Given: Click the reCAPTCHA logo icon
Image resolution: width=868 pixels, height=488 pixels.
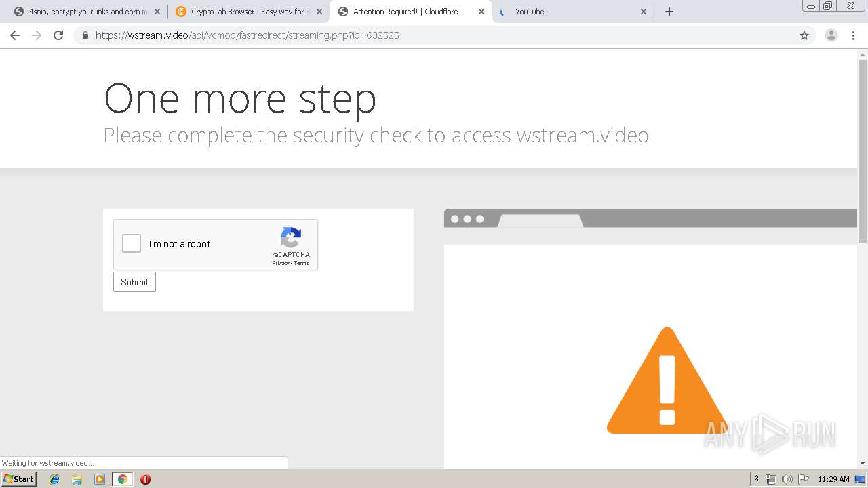Looking at the screenshot, I should coord(291,238).
